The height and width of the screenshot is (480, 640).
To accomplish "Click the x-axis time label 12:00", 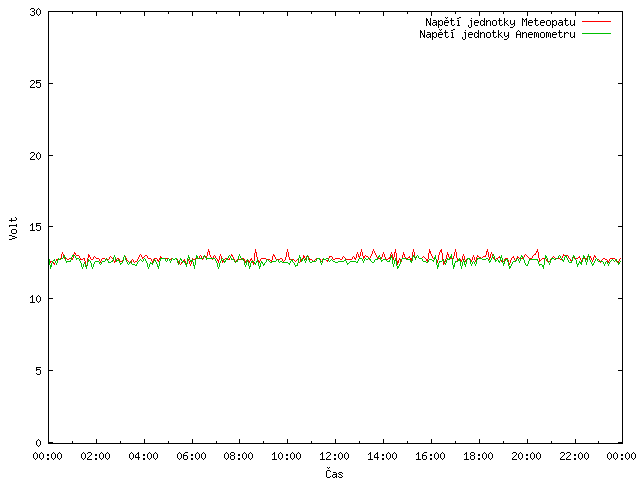I will [334, 456].
